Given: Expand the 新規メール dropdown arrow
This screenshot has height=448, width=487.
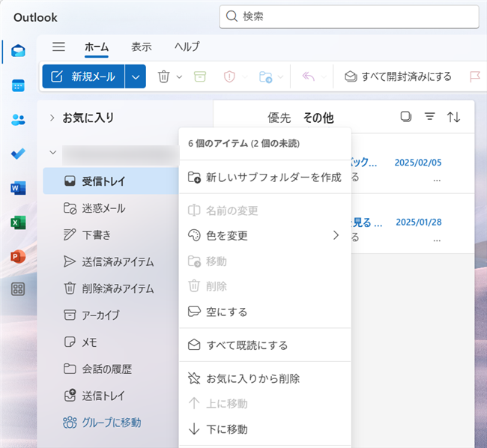Looking at the screenshot, I should [x=135, y=76].
